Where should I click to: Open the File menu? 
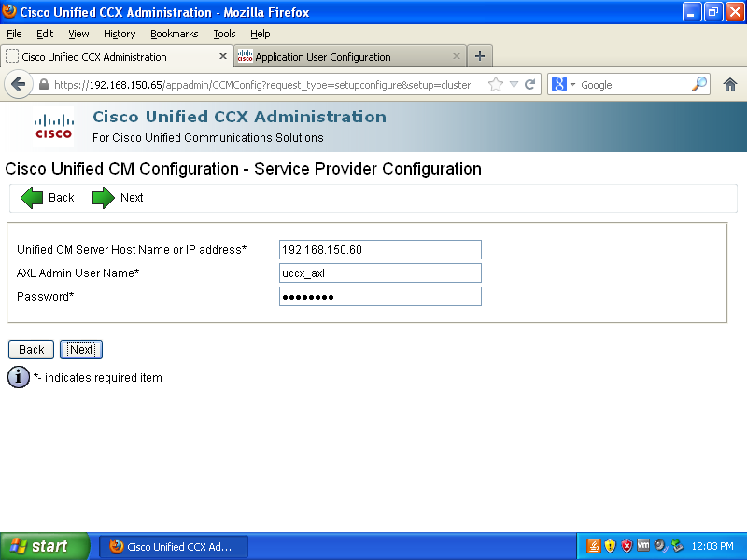click(x=14, y=34)
